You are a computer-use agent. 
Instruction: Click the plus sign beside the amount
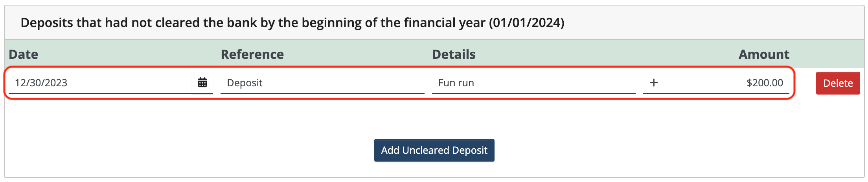(654, 82)
